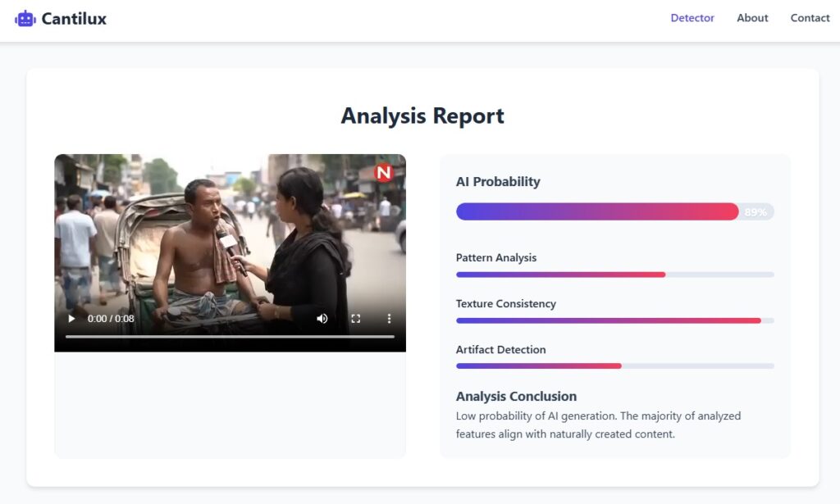
Task: Click the red N badge on the video
Action: 384,173
